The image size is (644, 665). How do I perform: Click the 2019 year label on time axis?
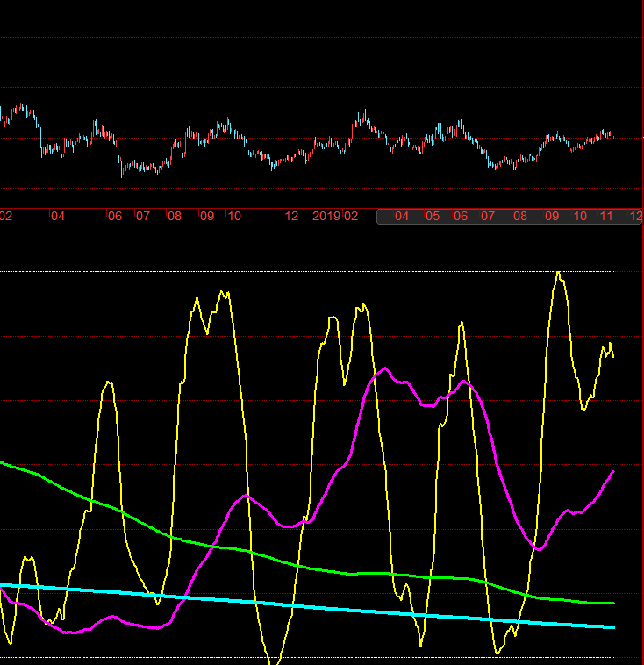(x=326, y=217)
